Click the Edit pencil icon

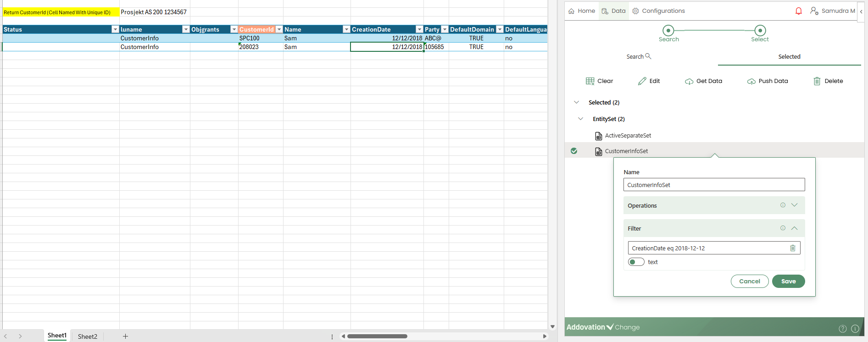click(642, 81)
